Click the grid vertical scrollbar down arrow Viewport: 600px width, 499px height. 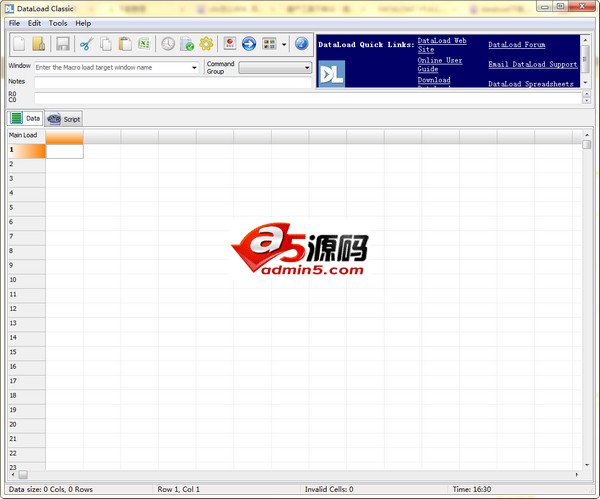[x=587, y=465]
